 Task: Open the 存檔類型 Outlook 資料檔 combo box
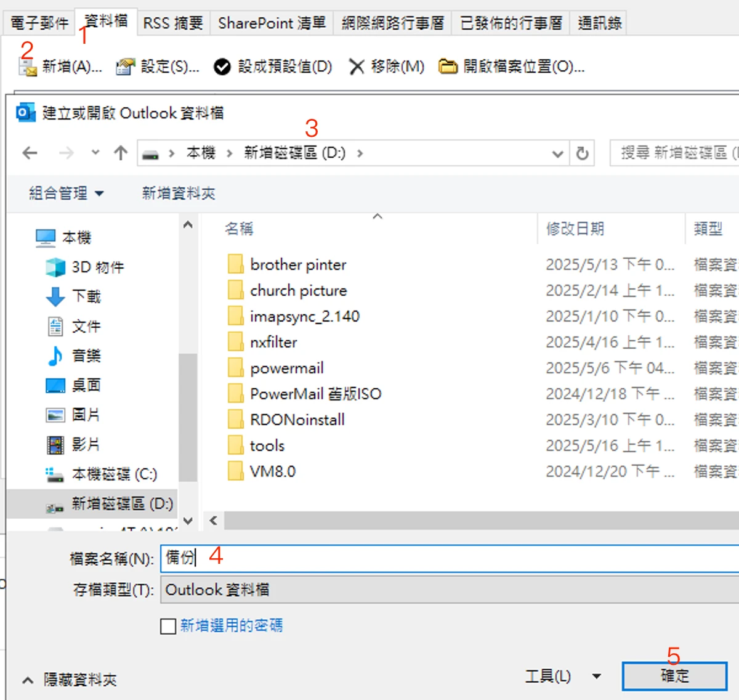point(450,590)
